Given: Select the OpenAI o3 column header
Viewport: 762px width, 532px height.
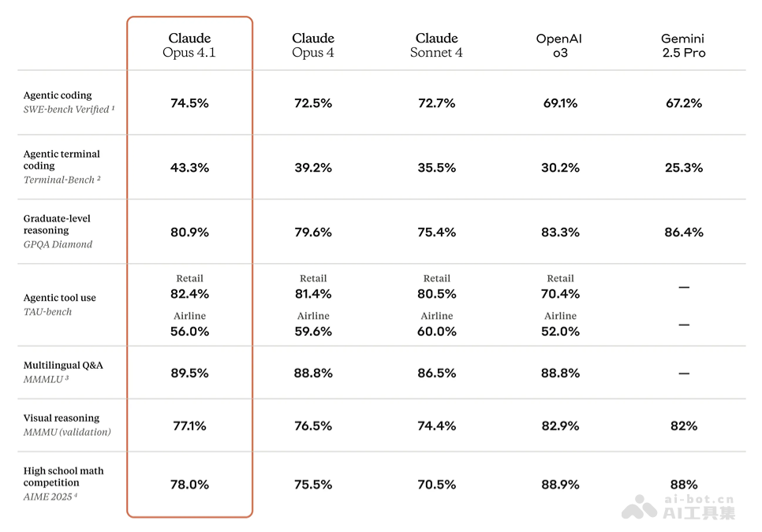Looking at the screenshot, I should (560, 45).
